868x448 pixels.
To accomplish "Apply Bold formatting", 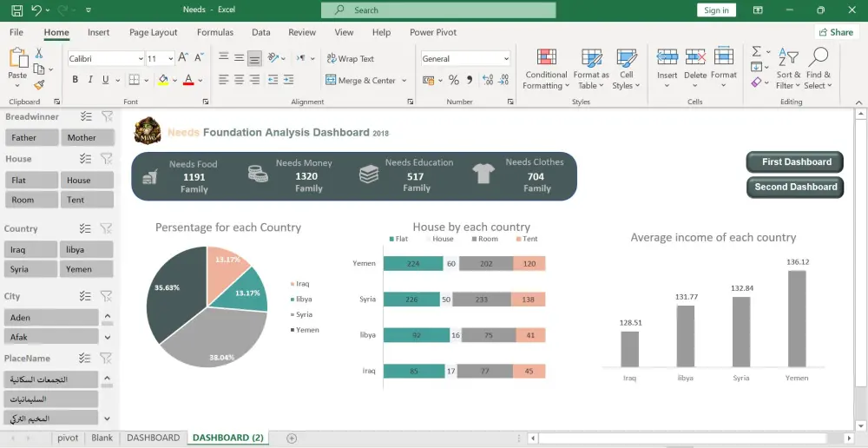I will point(76,80).
